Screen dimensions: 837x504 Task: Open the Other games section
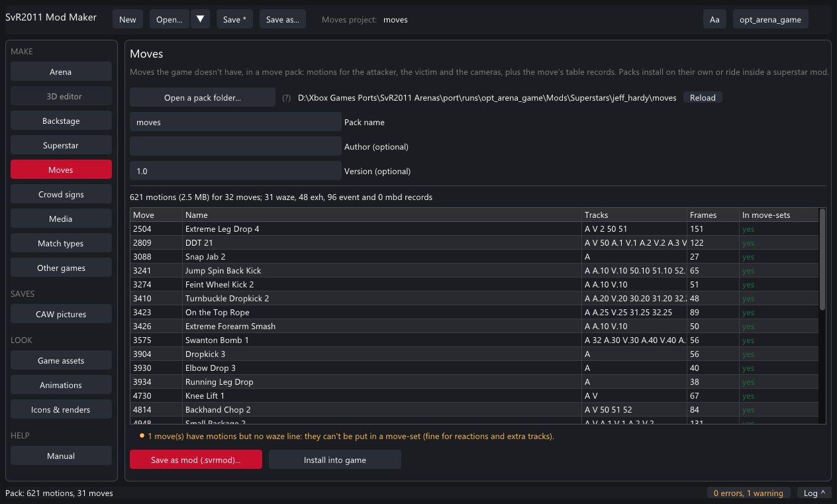61,268
